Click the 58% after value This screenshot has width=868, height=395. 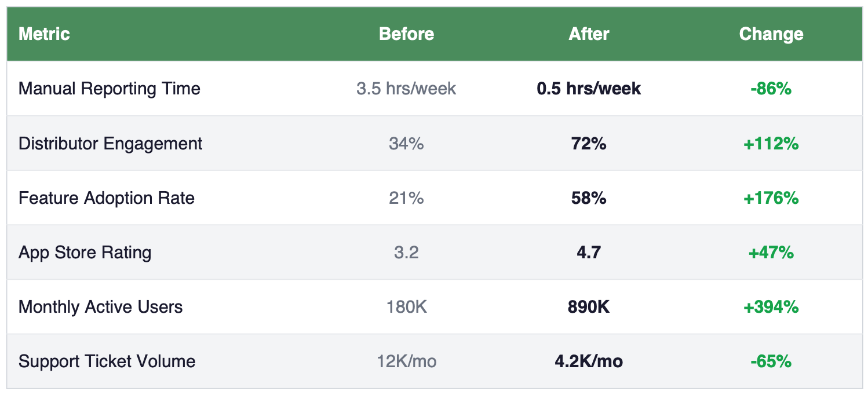(x=589, y=198)
